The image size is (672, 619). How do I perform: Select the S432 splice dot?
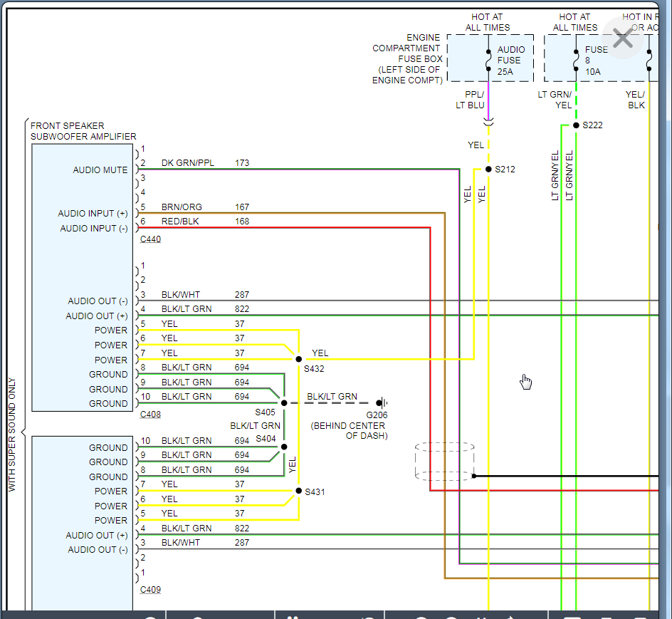299,360
